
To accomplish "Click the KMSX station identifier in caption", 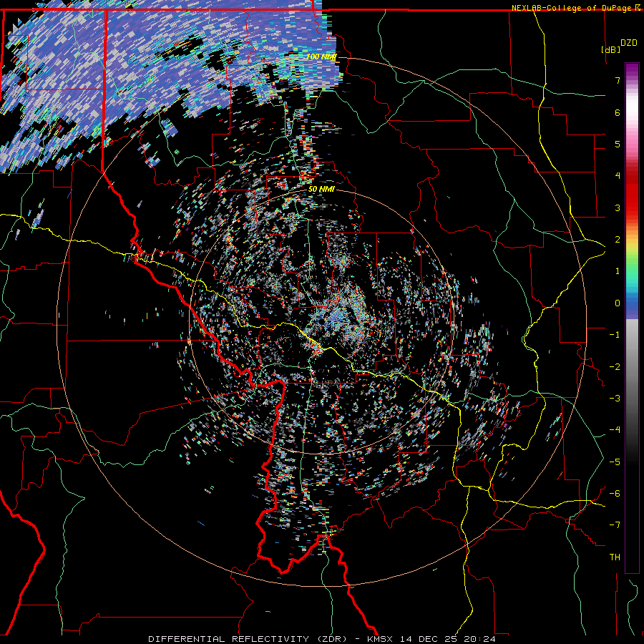I will (381, 639).
